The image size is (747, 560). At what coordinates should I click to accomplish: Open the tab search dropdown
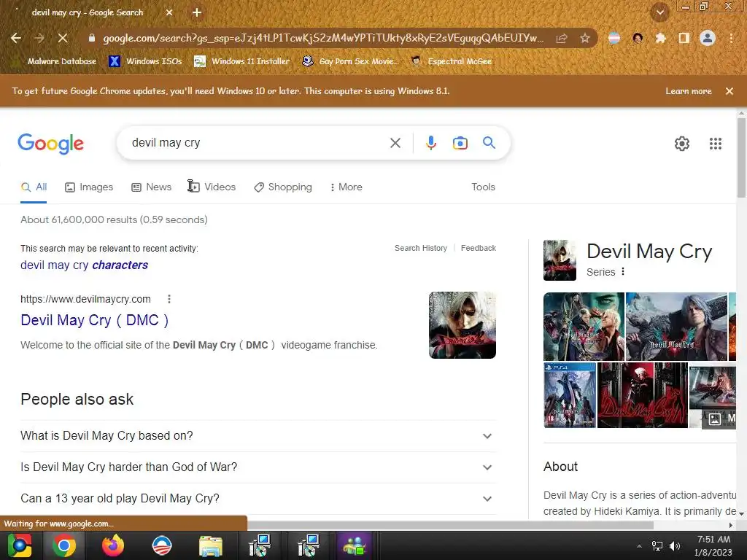click(x=659, y=13)
